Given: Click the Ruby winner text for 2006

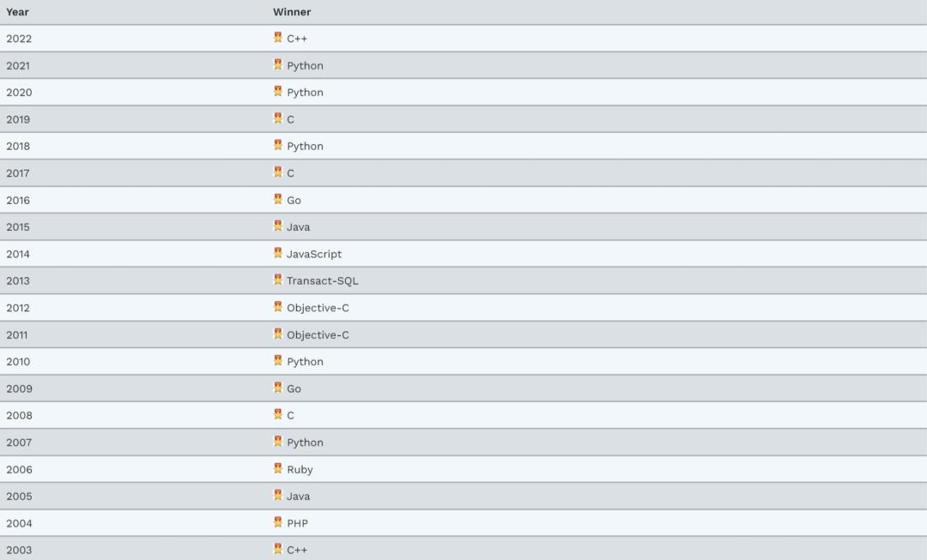Looking at the screenshot, I should click(x=300, y=470).
